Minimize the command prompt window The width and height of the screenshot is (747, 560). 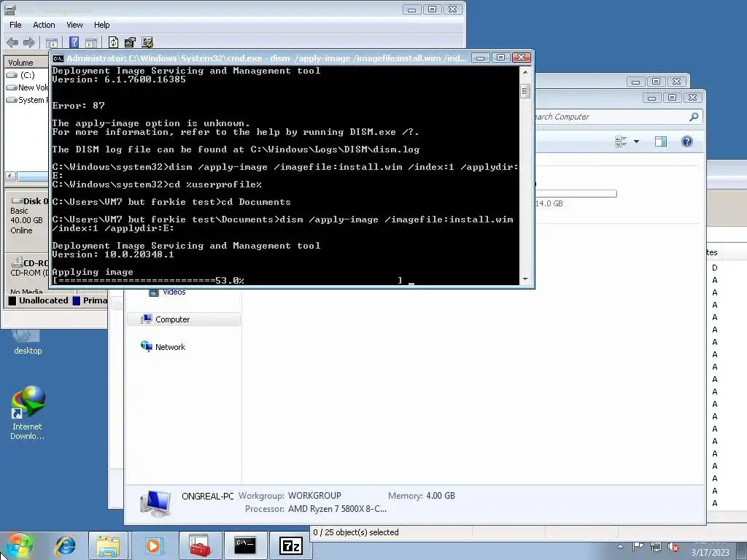(x=481, y=58)
